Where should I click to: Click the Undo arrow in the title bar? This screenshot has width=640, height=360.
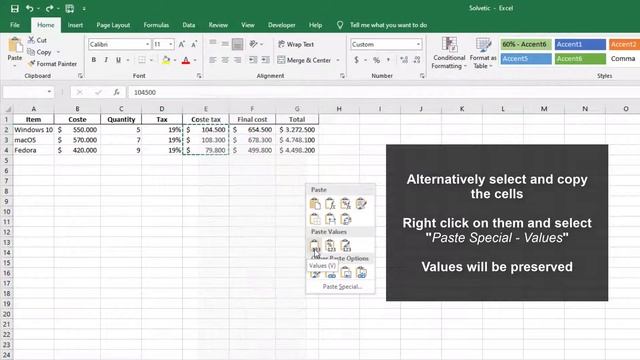click(29, 9)
